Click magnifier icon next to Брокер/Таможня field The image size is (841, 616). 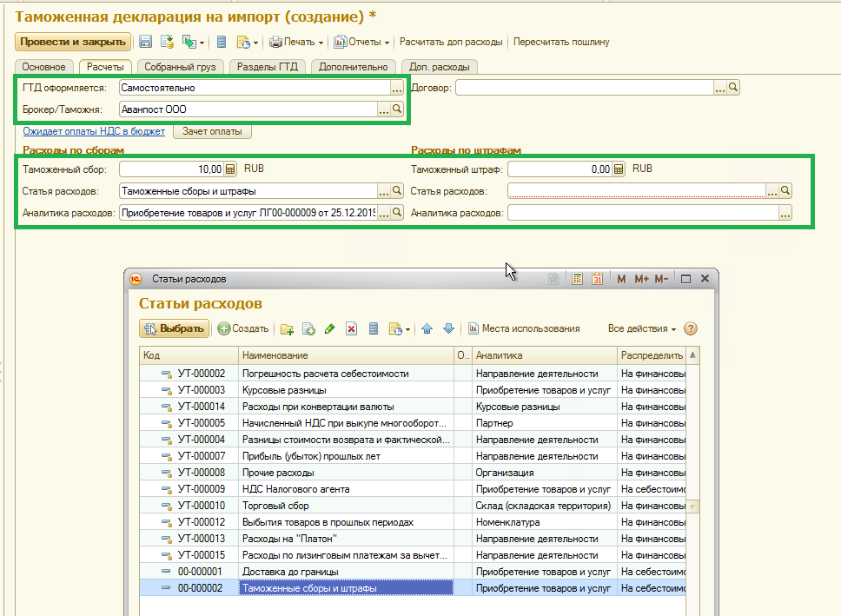(397, 109)
